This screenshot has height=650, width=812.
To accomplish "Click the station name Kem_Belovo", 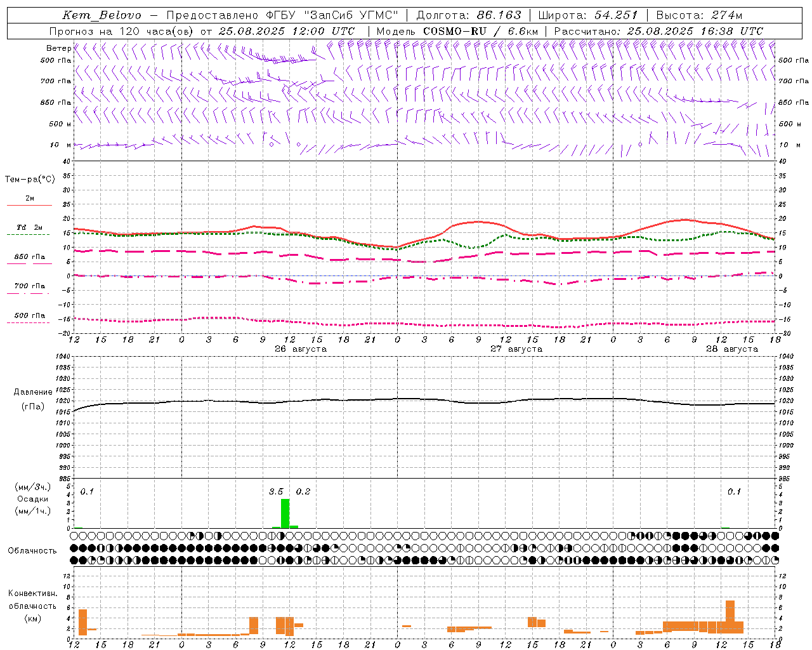I will click(102, 15).
